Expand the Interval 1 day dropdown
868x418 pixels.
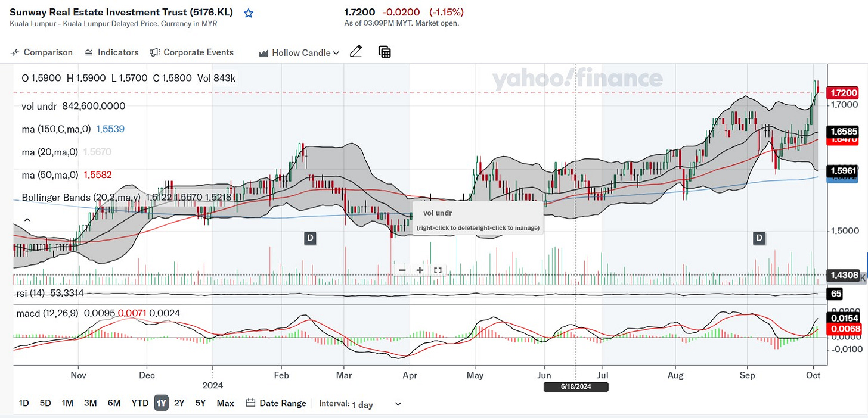click(361, 404)
